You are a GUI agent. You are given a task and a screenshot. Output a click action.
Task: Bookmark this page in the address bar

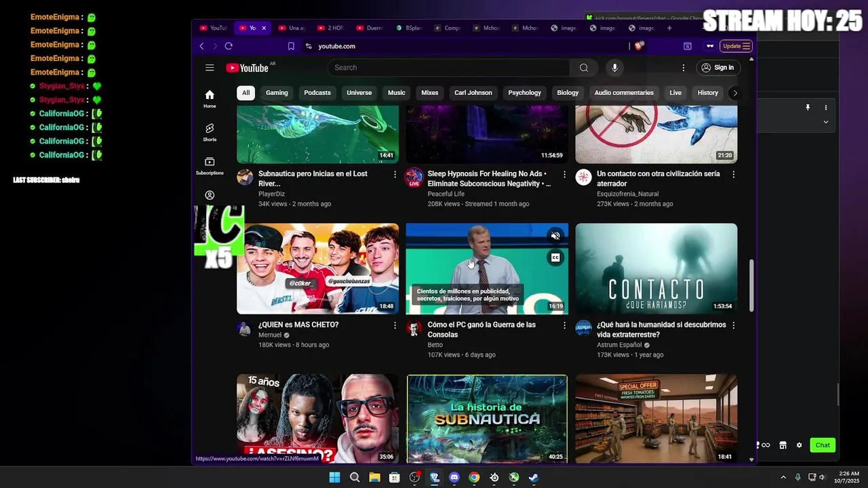(x=291, y=46)
